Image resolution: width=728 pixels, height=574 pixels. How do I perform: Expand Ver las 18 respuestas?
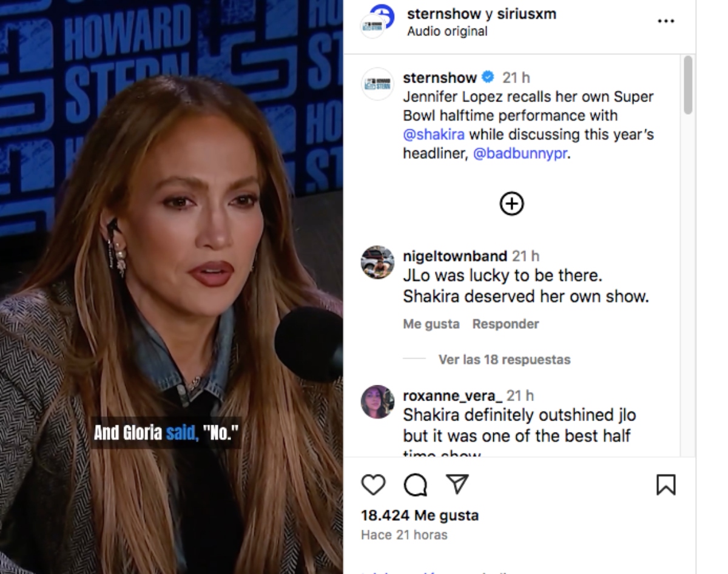tap(504, 359)
